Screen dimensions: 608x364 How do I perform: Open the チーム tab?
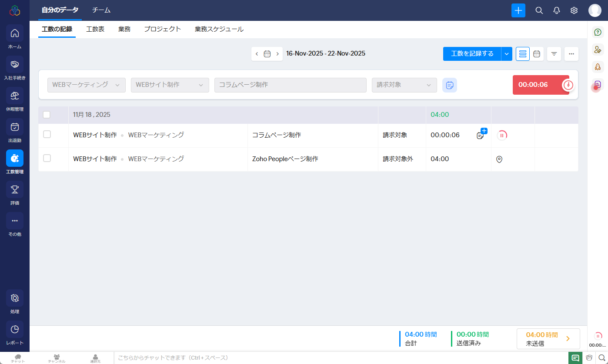click(x=101, y=10)
